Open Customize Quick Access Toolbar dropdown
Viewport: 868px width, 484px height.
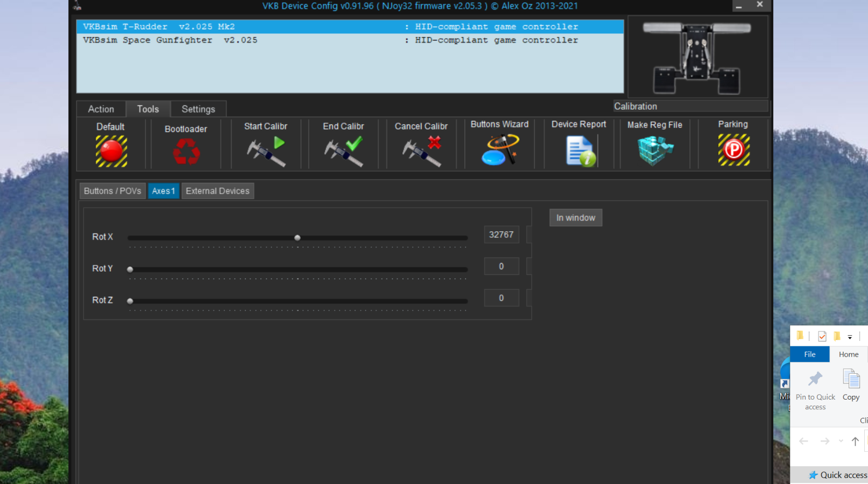click(x=850, y=337)
